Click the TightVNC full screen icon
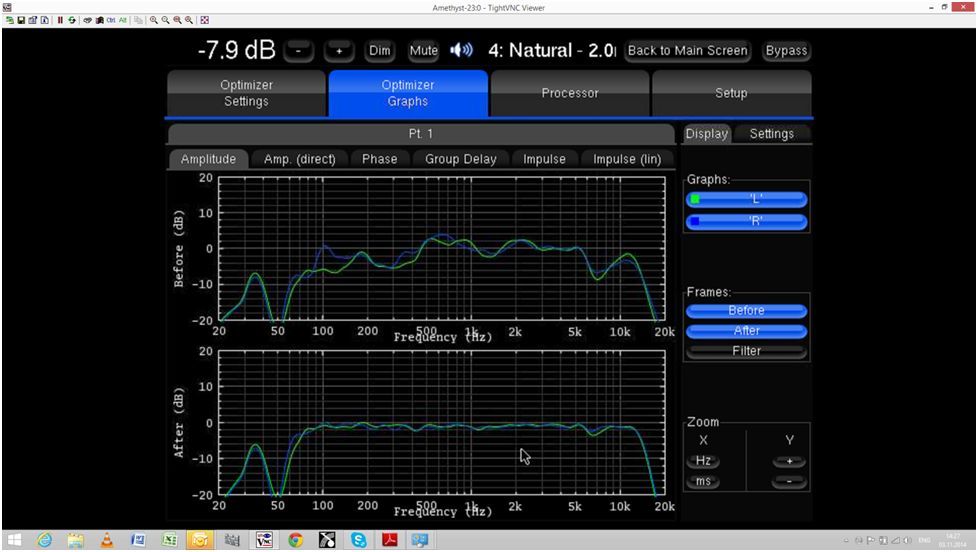This screenshot has height=552, width=978. click(x=205, y=20)
